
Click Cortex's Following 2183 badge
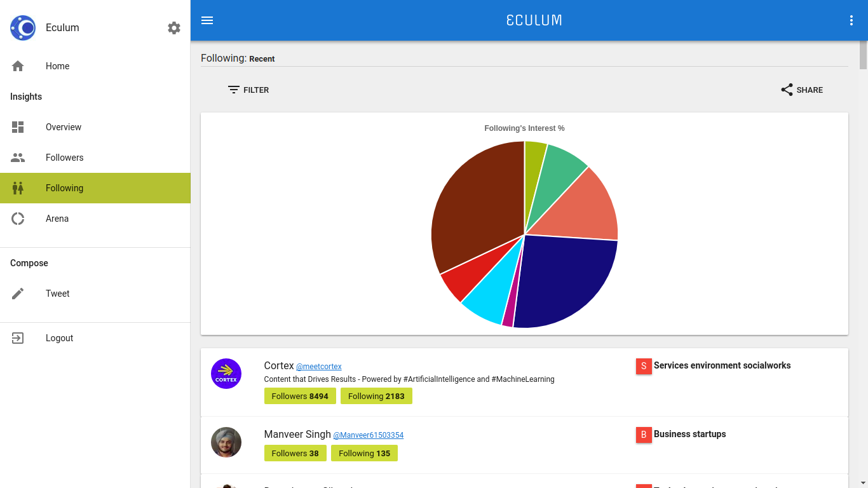click(x=376, y=396)
